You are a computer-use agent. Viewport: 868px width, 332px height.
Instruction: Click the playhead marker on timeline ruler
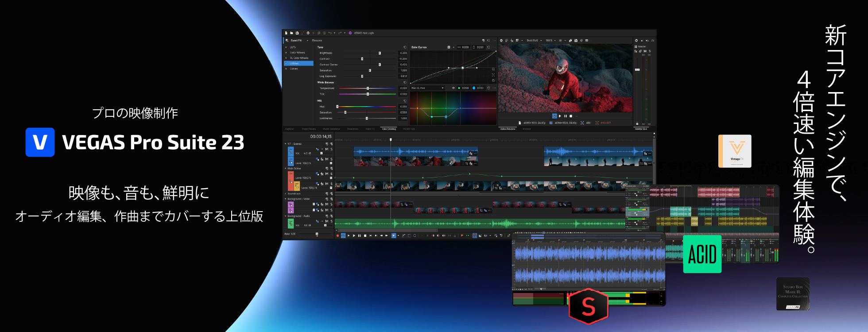click(x=391, y=139)
